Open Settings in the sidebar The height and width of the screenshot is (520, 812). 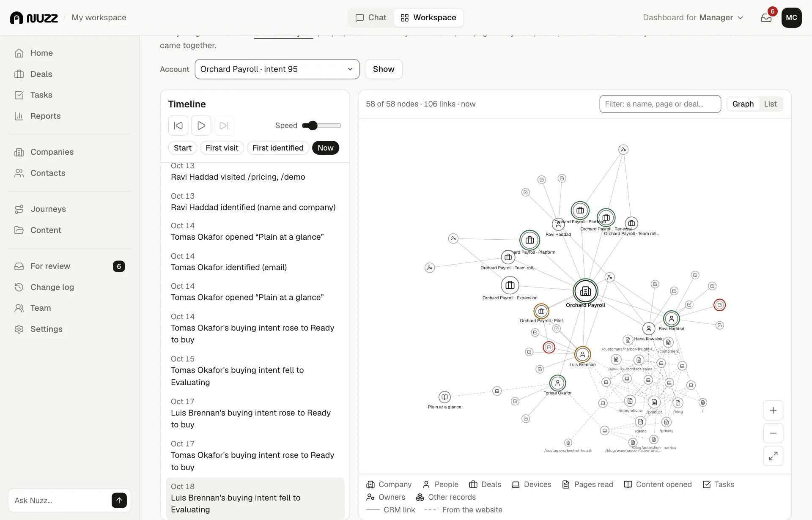(x=70, y=329)
